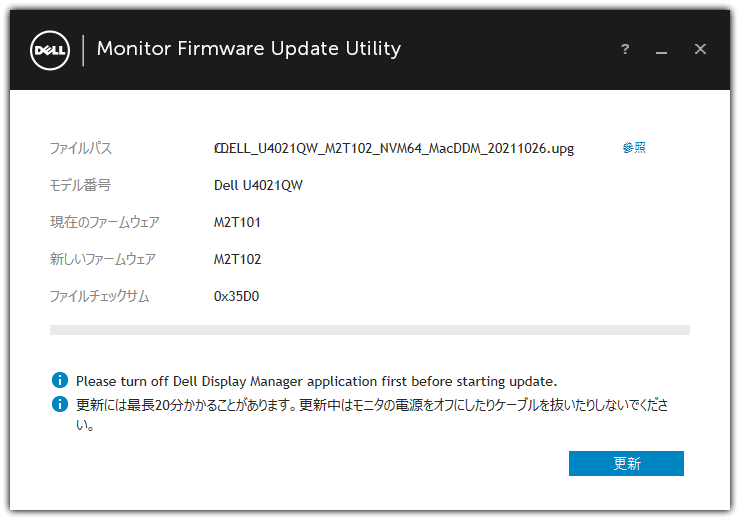The image size is (740, 520).
Task: Click the new firmware value M2T102
Action: click(x=237, y=259)
